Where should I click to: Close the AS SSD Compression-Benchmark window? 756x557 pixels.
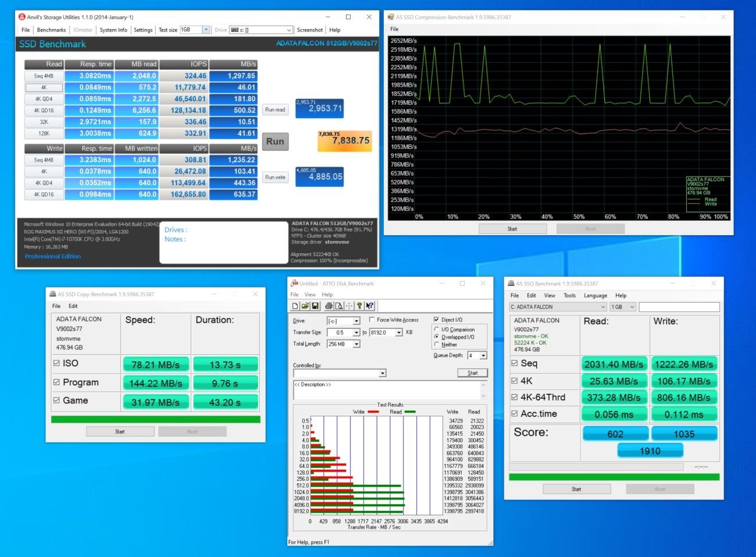(x=723, y=17)
